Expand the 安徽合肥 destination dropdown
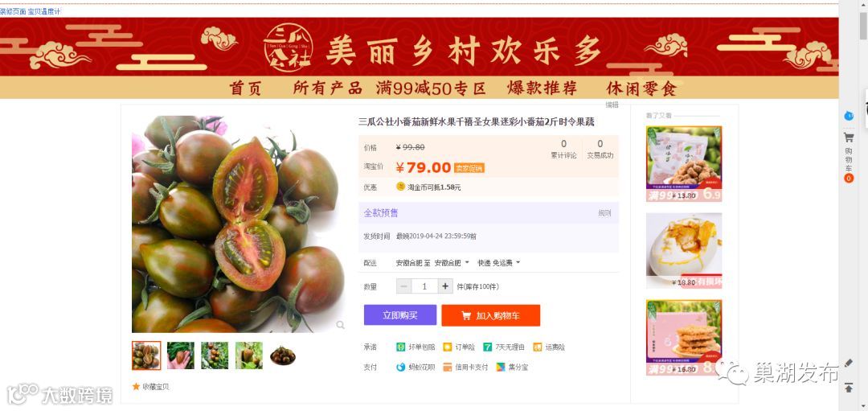This screenshot has height=411, width=868. pyautogui.click(x=452, y=262)
